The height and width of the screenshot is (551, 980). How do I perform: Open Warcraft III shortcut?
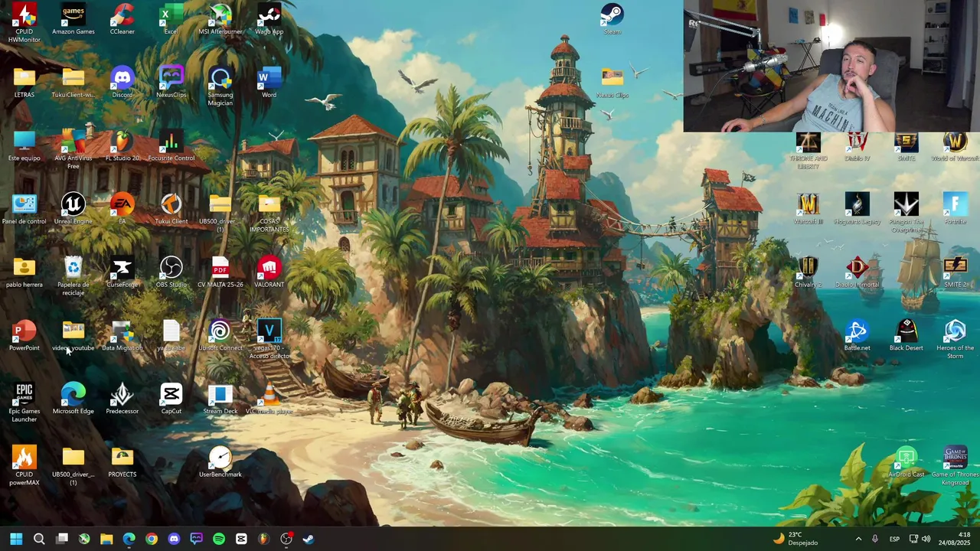click(x=808, y=209)
